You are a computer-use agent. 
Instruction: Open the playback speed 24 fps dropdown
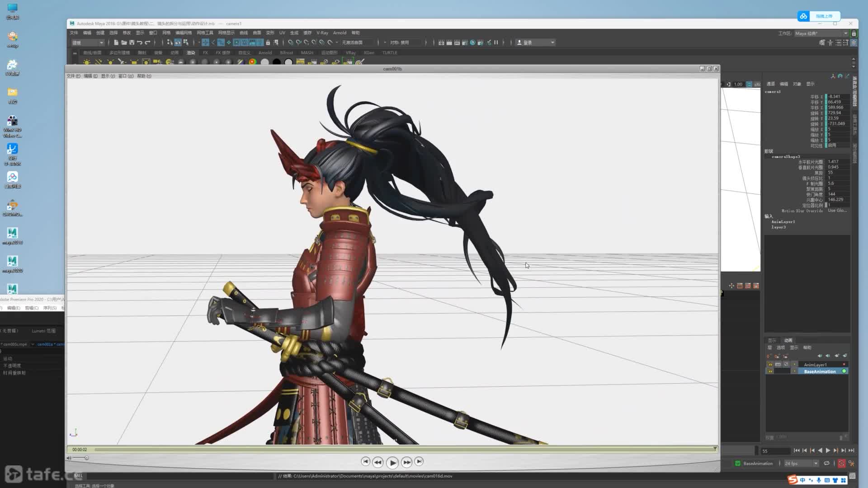coord(801,464)
